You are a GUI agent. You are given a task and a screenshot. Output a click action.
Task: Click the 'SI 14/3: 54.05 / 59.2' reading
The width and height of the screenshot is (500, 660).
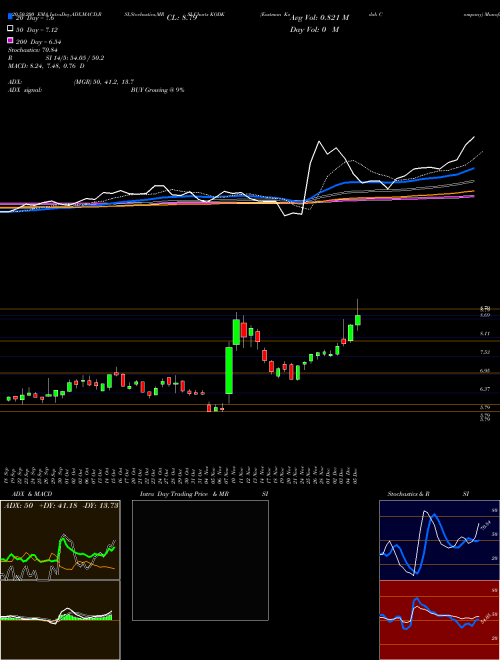click(x=75, y=58)
